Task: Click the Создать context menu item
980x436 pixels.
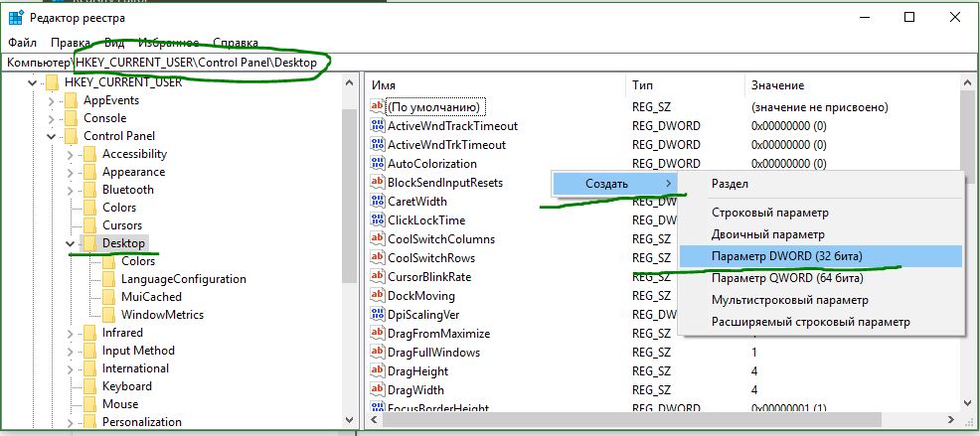Action: pyautogui.click(x=614, y=184)
